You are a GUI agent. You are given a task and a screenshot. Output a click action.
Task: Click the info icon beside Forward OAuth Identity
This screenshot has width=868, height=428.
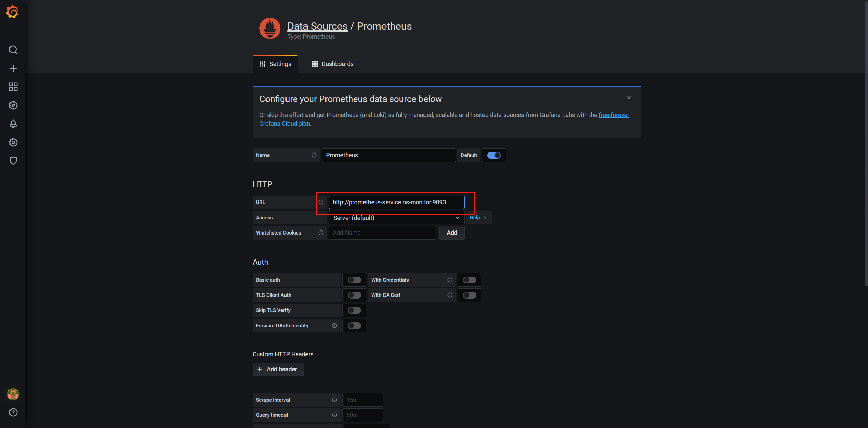[334, 326]
